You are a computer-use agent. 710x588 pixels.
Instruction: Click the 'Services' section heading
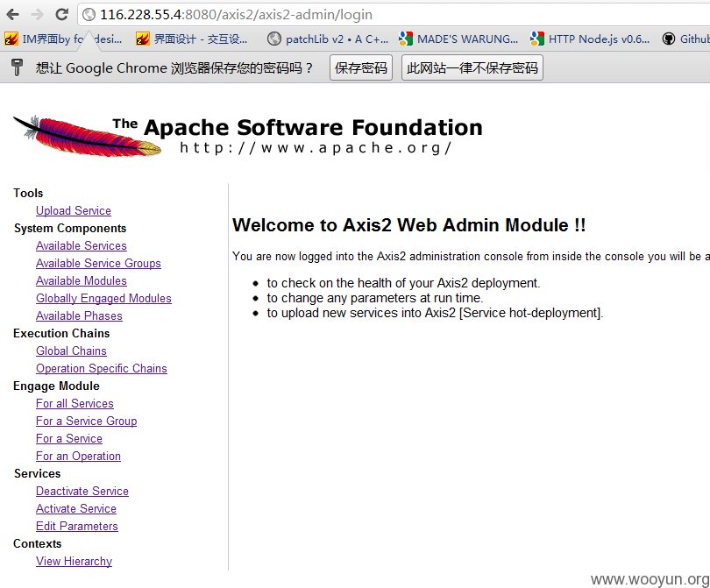click(x=37, y=473)
